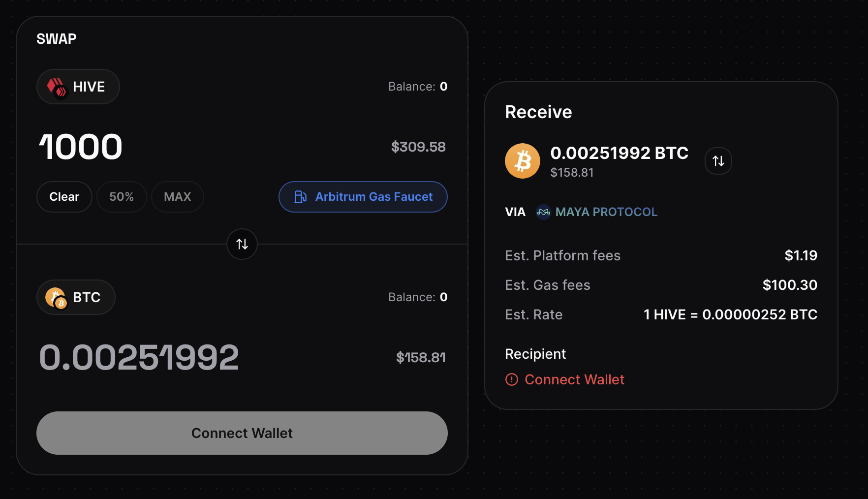Click the red Connect Wallet link
Viewport: 868px width, 499px height.
click(574, 379)
